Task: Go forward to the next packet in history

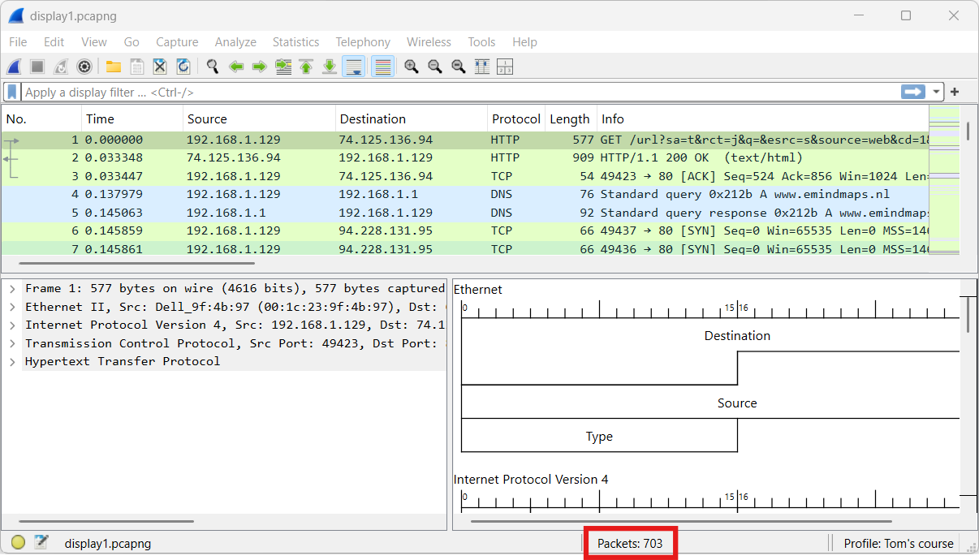Action: click(x=260, y=67)
